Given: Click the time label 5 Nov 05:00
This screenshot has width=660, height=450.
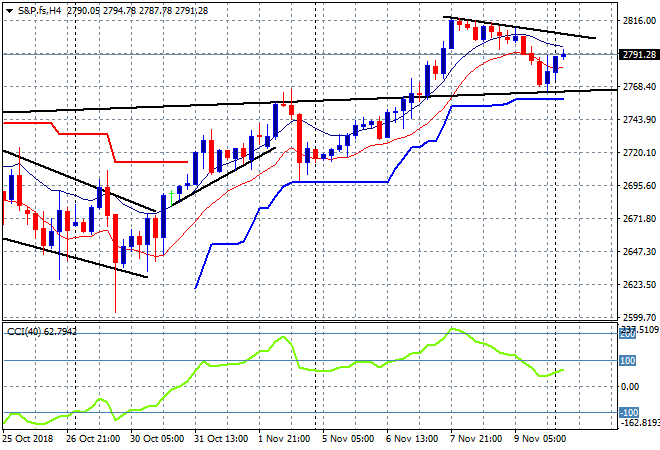Looking at the screenshot, I should [348, 439].
